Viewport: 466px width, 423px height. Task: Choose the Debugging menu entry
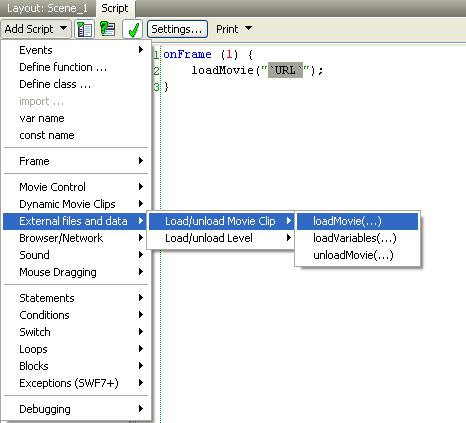click(x=77, y=409)
